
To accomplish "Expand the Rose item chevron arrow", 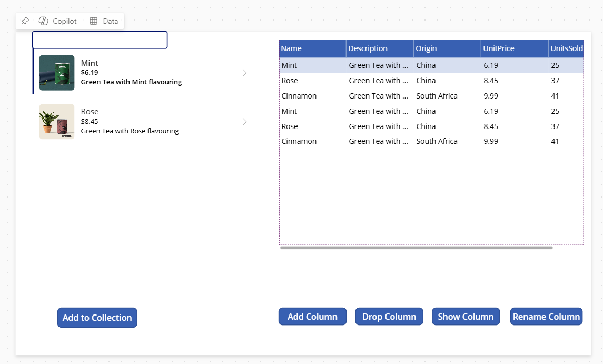I will 244,122.
